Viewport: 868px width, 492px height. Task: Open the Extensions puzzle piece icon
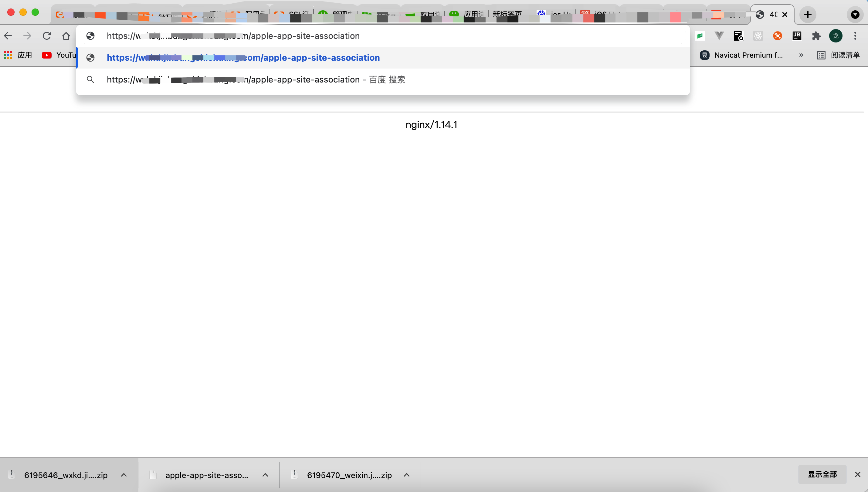click(816, 35)
